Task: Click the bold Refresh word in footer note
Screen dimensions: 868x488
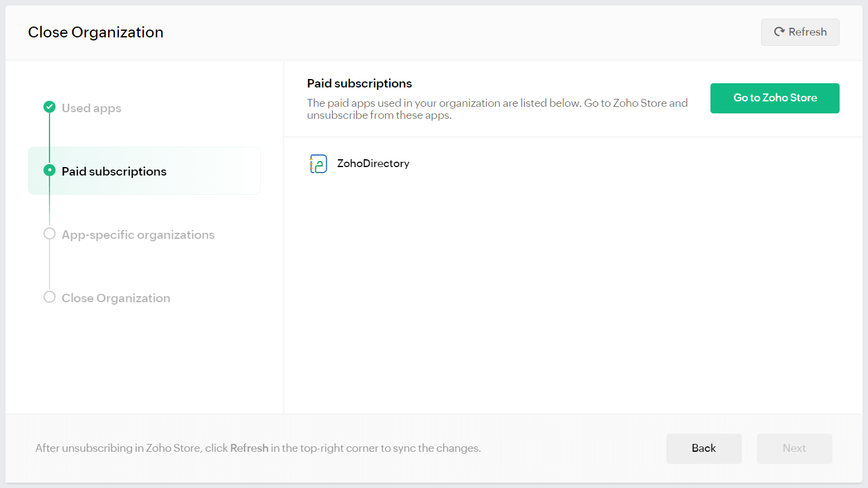Action: tap(249, 448)
